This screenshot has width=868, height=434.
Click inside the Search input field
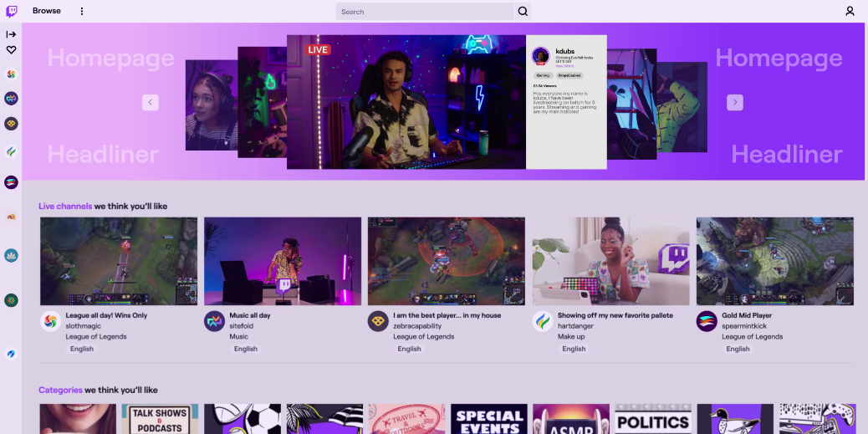[425, 12]
